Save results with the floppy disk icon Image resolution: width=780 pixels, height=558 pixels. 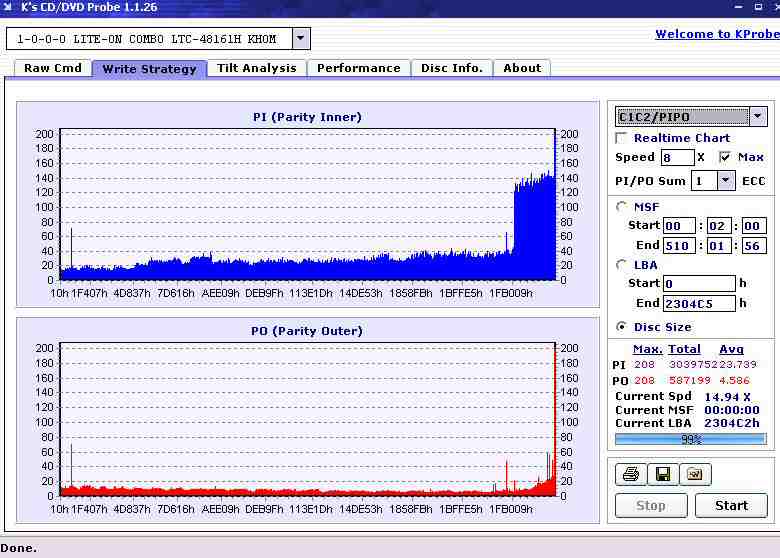[663, 474]
